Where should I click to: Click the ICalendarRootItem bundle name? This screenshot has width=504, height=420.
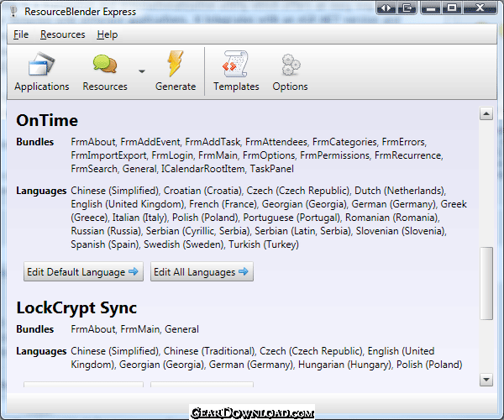pyautogui.click(x=202, y=169)
